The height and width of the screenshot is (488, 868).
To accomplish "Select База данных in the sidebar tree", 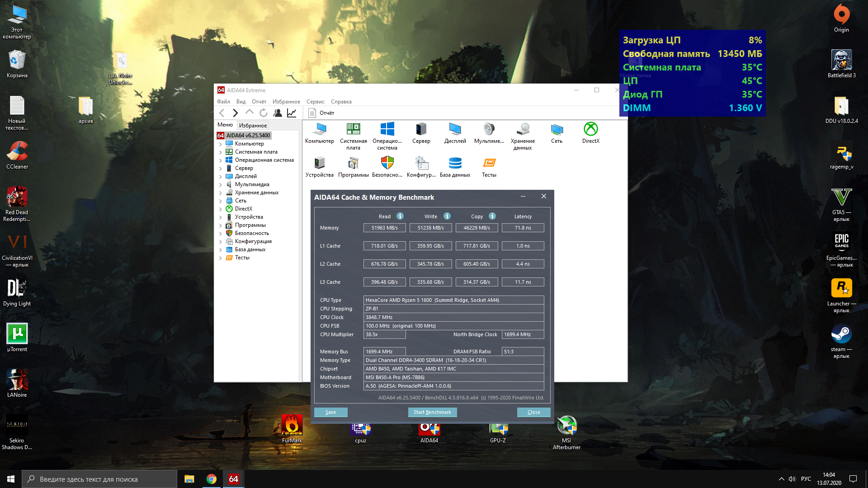I will (250, 249).
